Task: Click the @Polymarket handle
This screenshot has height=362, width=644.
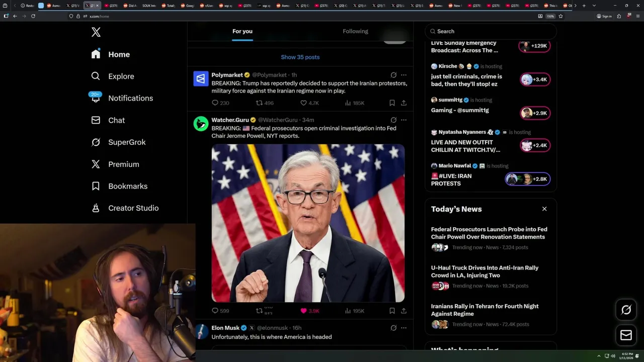Action: tap(269, 75)
